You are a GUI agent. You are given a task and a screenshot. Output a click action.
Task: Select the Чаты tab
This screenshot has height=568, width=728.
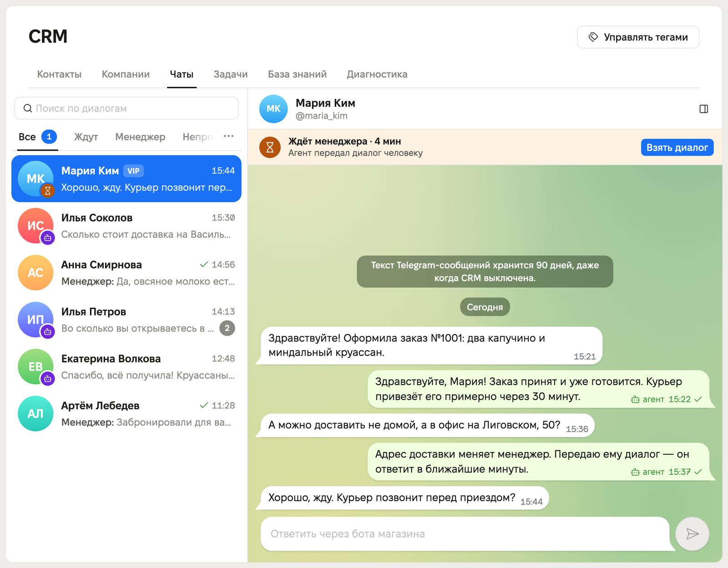click(182, 74)
